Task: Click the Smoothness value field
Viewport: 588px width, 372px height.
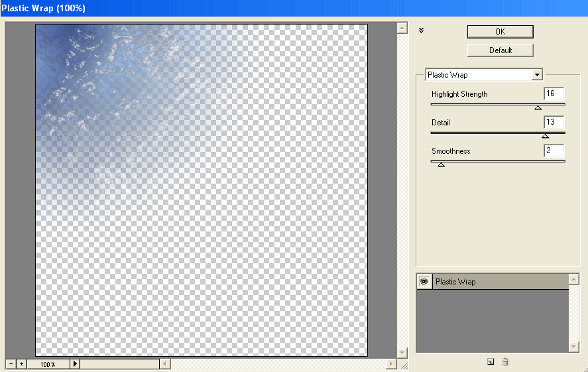Action: [554, 151]
